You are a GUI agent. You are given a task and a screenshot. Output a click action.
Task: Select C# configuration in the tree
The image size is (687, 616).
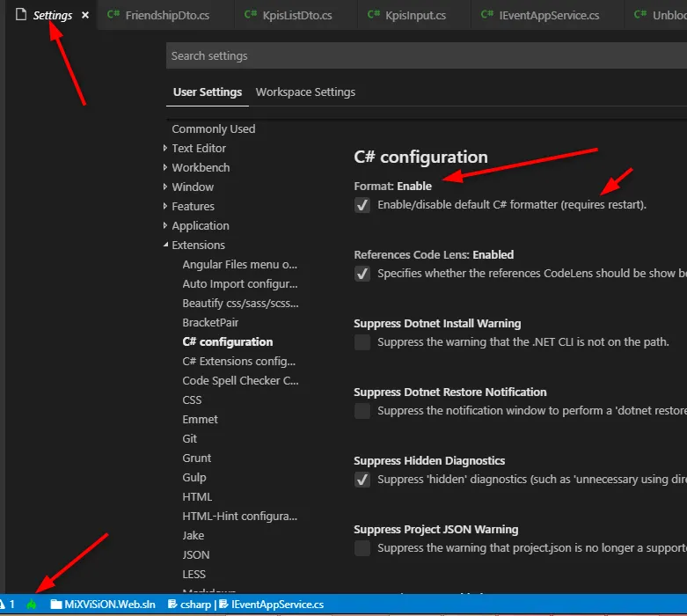pos(228,341)
